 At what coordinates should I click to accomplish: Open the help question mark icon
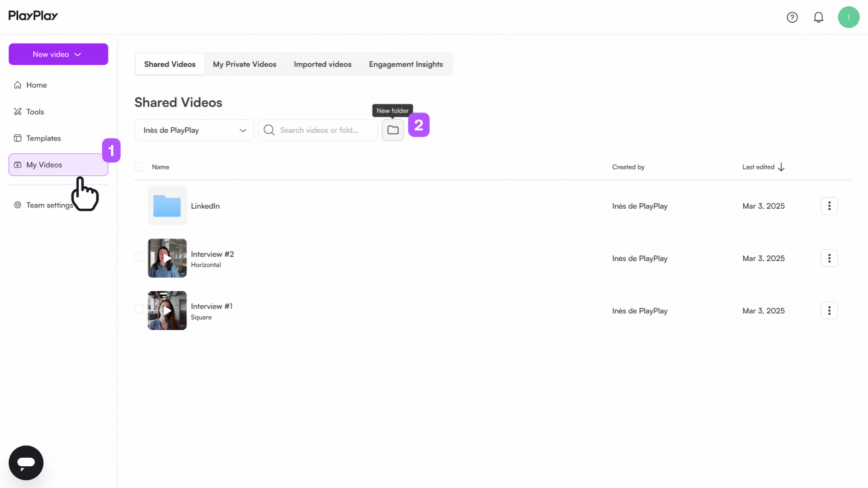792,17
